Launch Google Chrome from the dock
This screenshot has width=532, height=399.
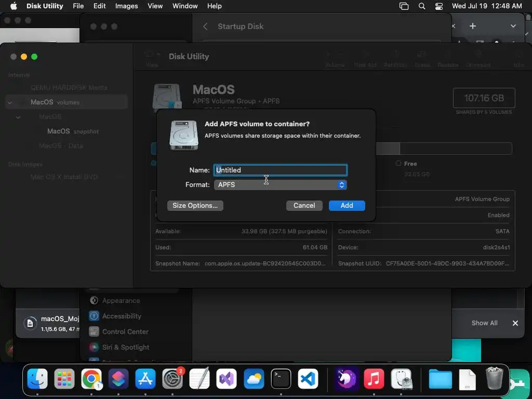click(x=91, y=379)
